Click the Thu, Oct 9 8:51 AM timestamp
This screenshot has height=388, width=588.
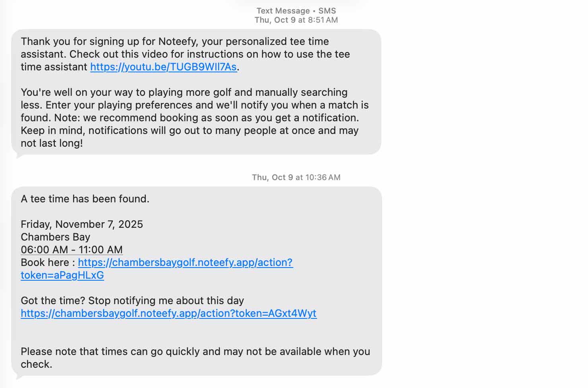296,20
